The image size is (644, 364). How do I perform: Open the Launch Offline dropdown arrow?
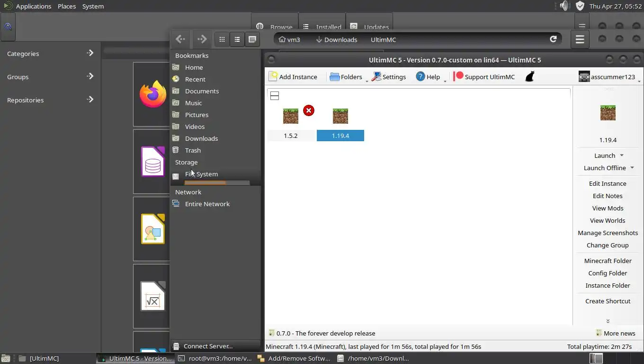[632, 168]
